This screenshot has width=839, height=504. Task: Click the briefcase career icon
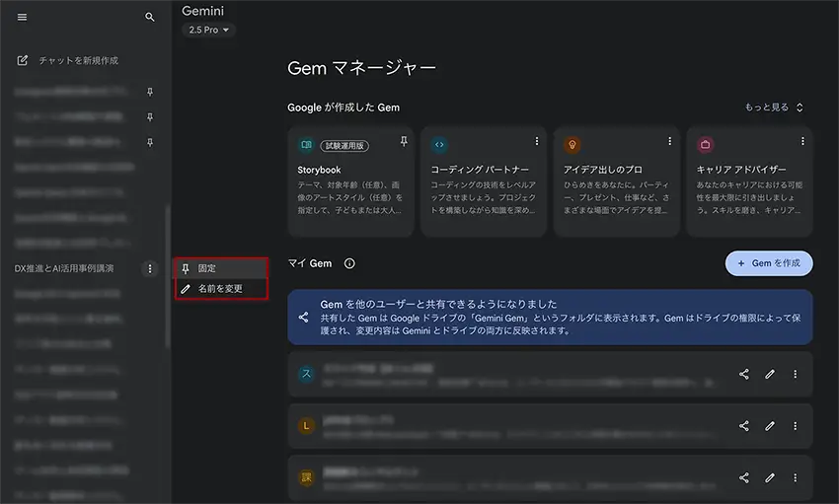click(x=705, y=145)
